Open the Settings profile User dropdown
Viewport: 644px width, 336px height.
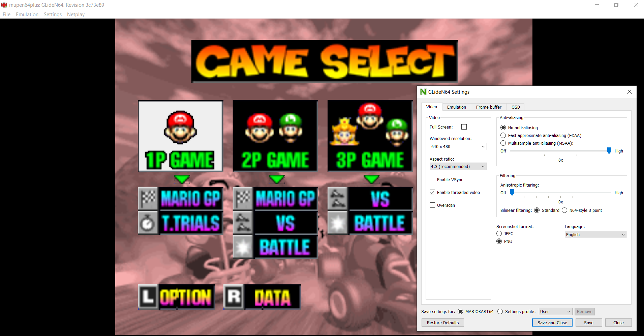(555, 311)
